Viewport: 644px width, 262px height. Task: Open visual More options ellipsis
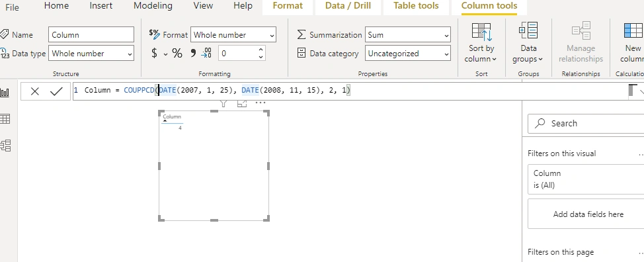pyautogui.click(x=261, y=103)
